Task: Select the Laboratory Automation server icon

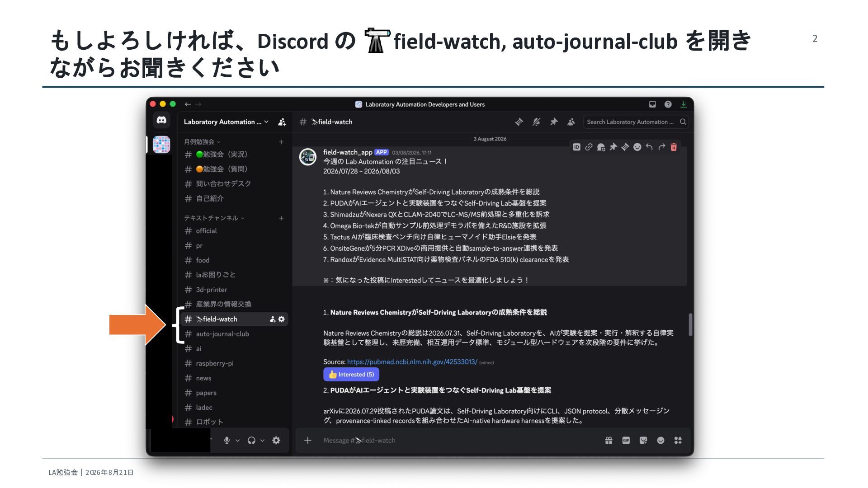Action: pyautogui.click(x=161, y=145)
